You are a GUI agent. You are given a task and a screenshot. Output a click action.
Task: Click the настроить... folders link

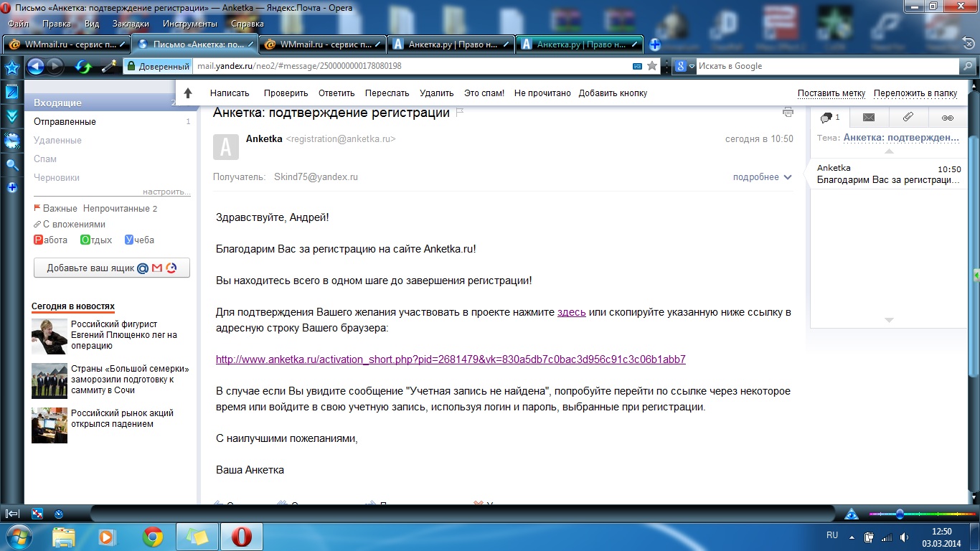coord(166,192)
